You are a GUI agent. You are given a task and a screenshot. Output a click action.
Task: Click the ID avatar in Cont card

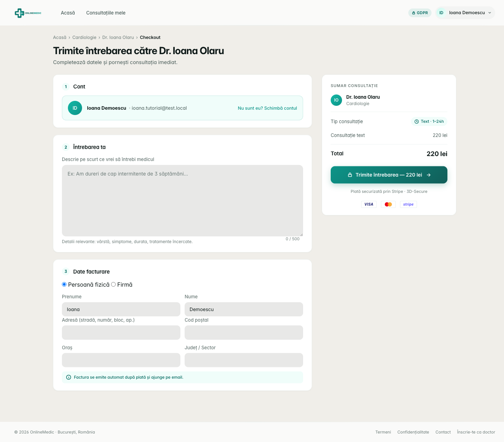pos(75,108)
